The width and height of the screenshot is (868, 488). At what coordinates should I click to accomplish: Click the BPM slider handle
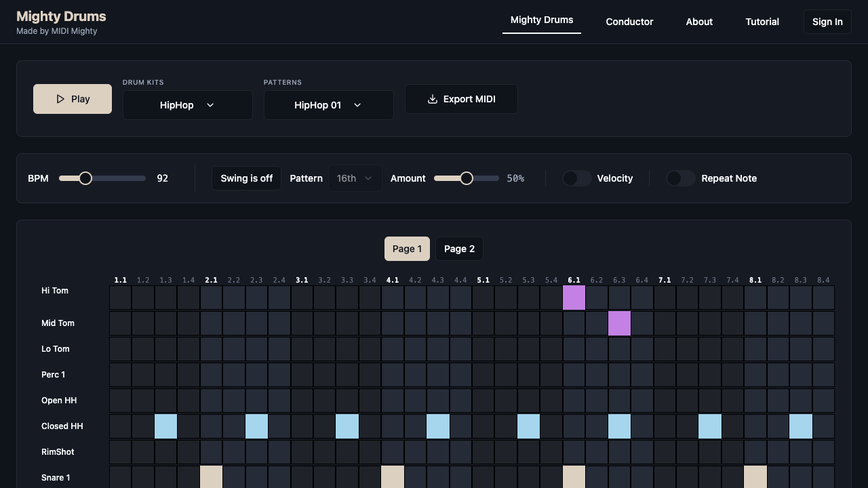point(85,178)
